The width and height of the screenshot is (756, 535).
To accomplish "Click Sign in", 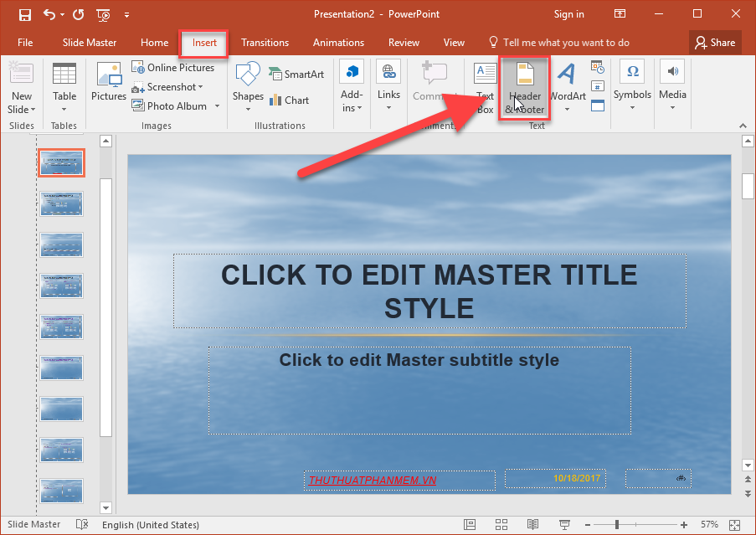I will coord(568,14).
